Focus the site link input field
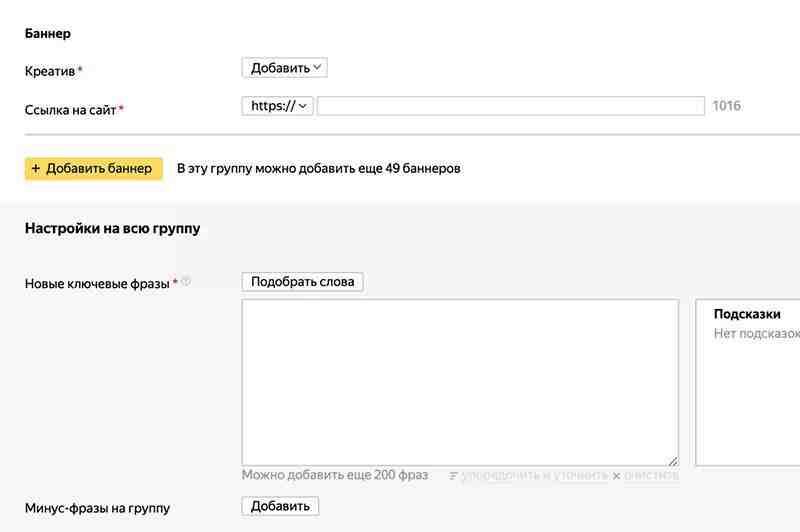The image size is (800, 532). pos(511,106)
